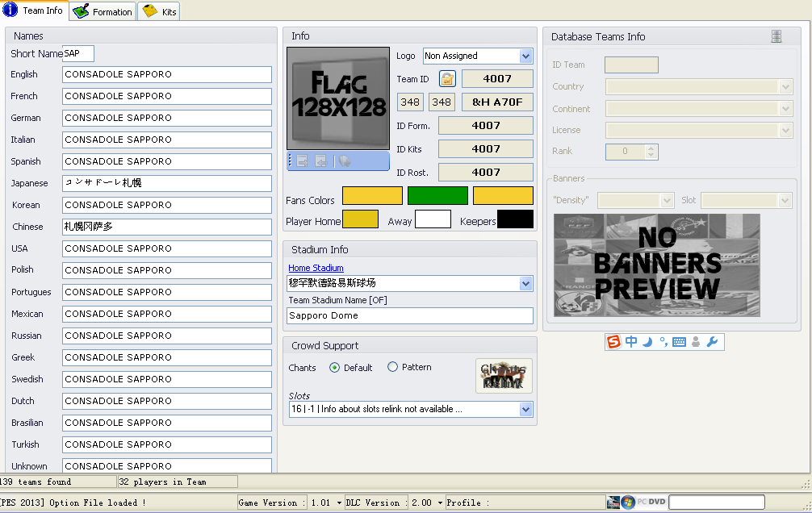Click the green Fans Colors swatch
This screenshot has width=812, height=513.
pos(437,196)
